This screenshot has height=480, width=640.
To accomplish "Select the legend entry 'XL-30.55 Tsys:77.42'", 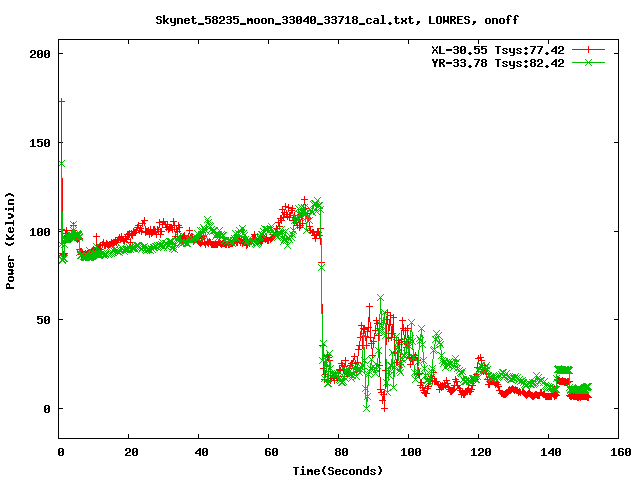I will (x=498, y=50).
